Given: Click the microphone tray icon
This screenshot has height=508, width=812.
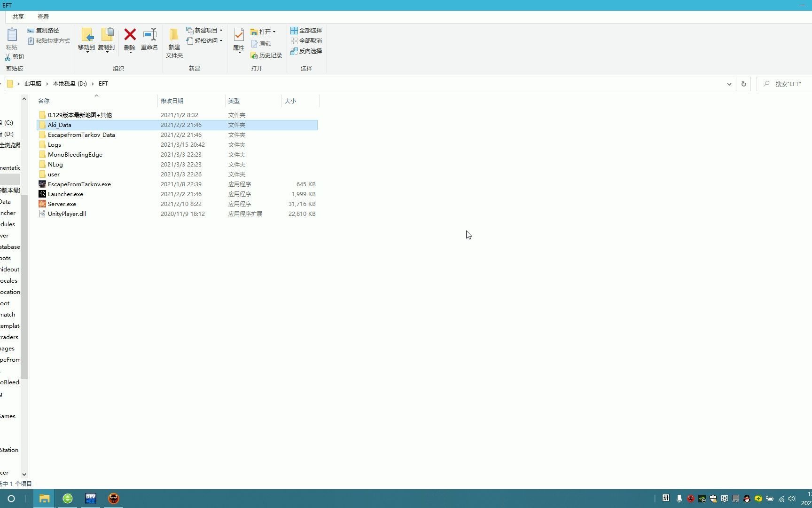Looking at the screenshot, I should point(679,499).
